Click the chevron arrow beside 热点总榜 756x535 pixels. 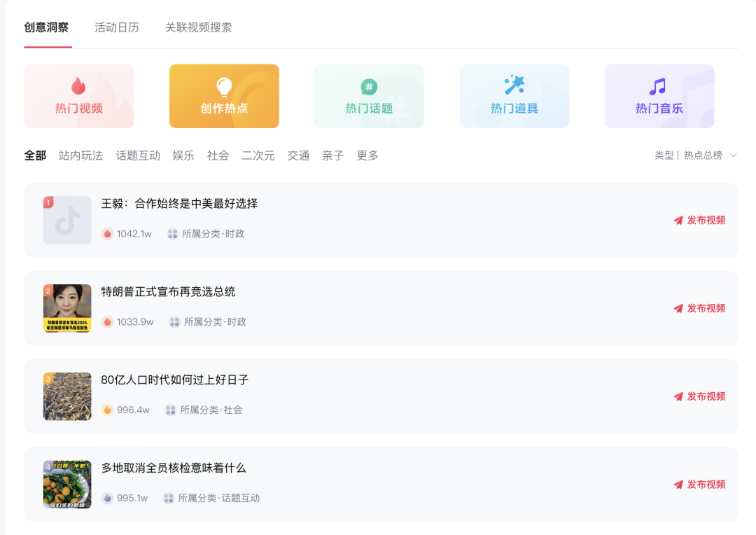coord(732,157)
